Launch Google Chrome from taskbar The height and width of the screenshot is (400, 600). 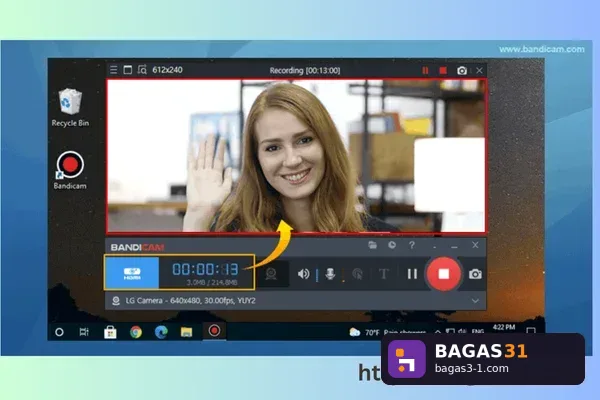pos(136,332)
